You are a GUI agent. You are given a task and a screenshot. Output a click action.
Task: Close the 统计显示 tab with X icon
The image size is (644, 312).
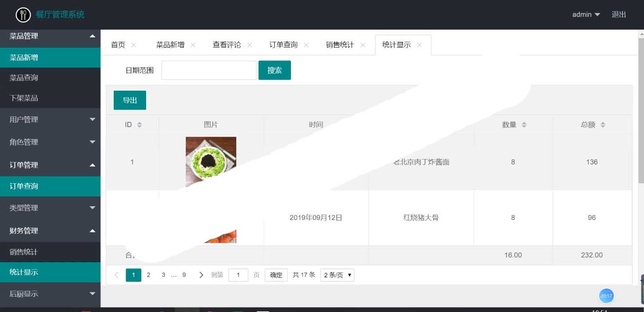click(419, 45)
